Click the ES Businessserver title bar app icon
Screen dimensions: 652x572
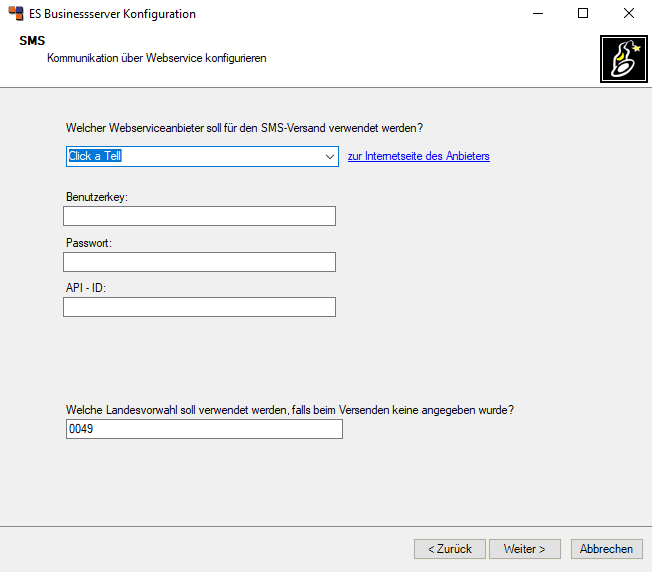point(16,14)
